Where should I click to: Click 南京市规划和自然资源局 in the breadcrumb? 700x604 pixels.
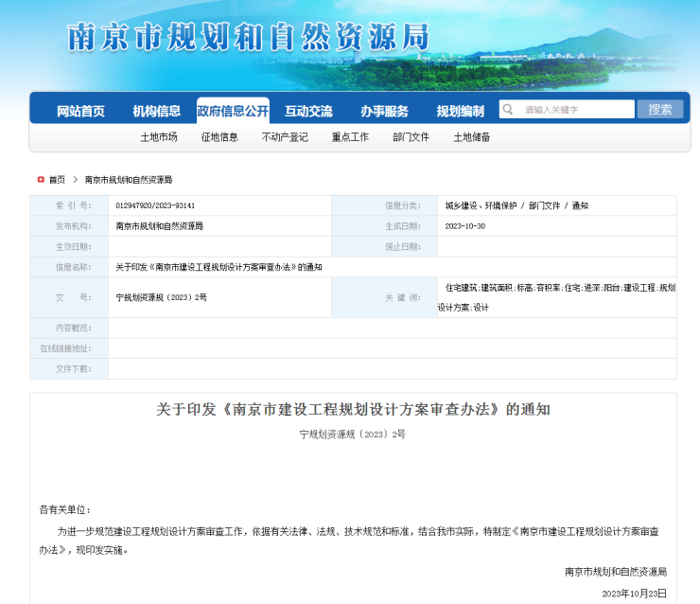[129, 179]
